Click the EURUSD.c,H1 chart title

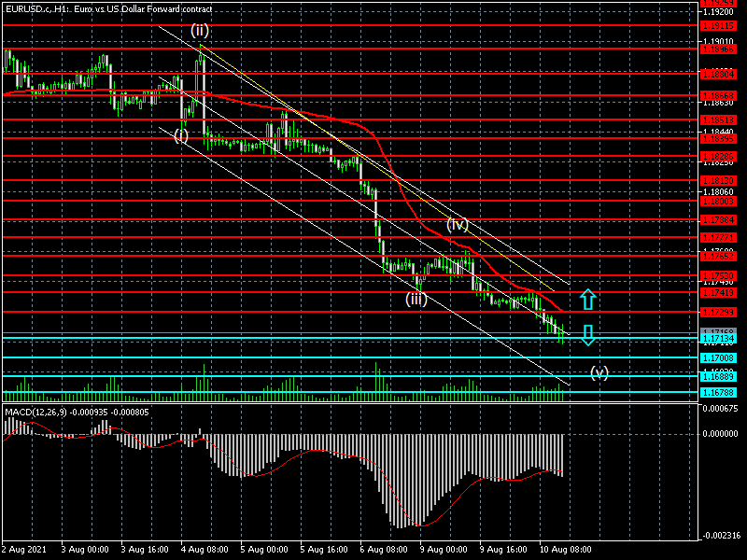(108, 8)
